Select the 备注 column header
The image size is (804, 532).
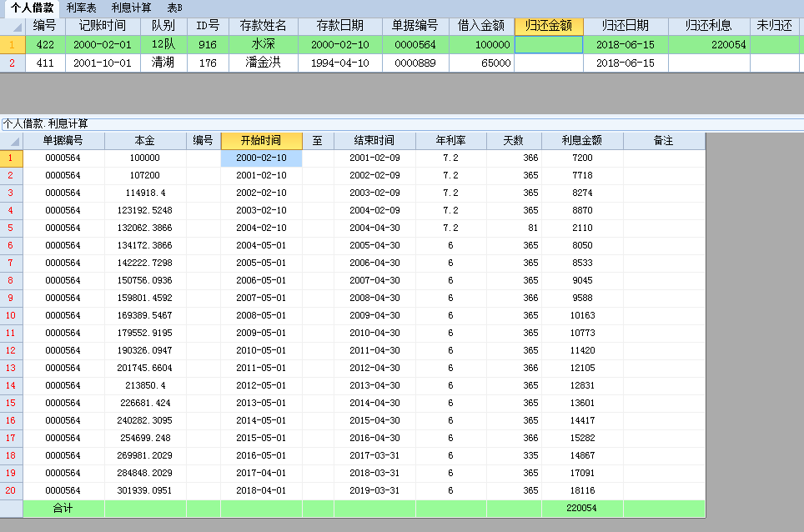click(663, 141)
